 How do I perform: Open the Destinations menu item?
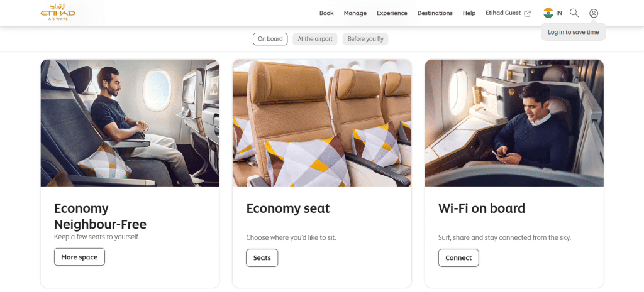click(x=435, y=13)
